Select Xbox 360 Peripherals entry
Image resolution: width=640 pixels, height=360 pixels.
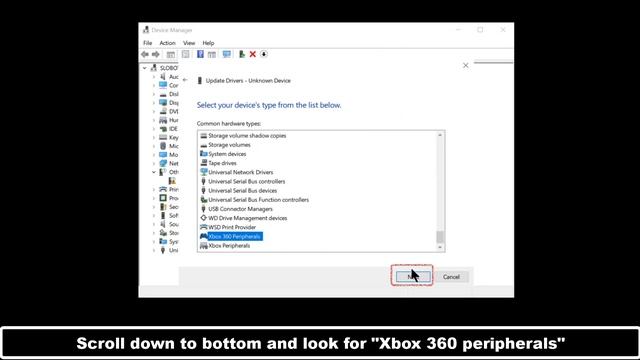point(235,236)
